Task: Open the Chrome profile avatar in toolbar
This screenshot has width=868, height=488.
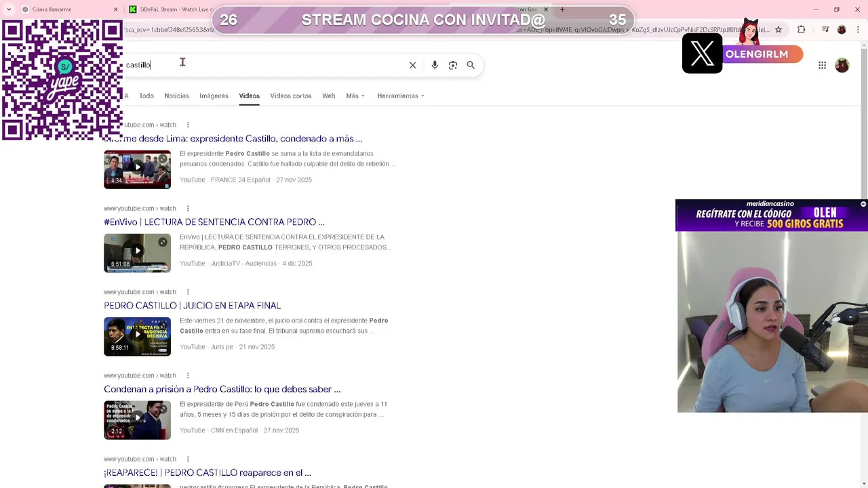Action: pos(842,30)
